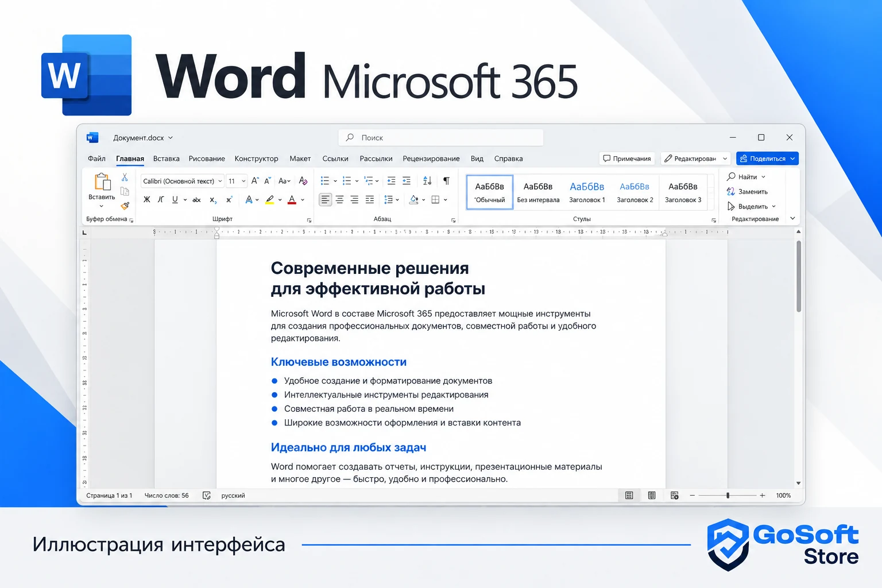Viewport: 882px width, 588px height.
Task: Click the Borders icon
Action: (x=435, y=200)
